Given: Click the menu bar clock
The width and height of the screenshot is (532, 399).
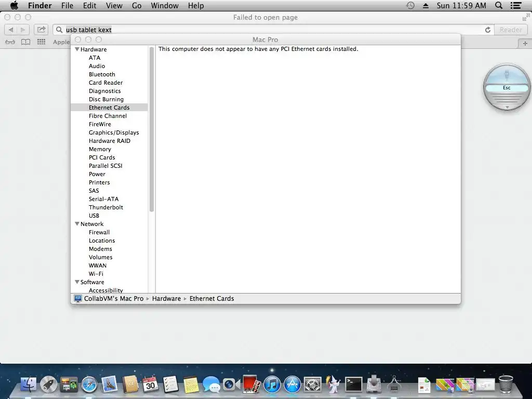Looking at the screenshot, I should pos(461,5).
